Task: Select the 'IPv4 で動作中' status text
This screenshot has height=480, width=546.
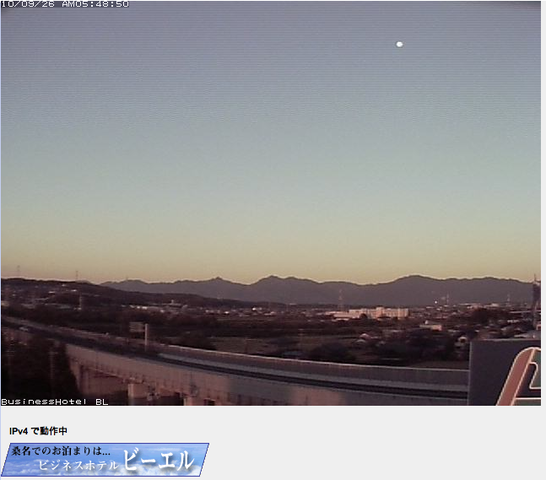Action: pos(38,431)
